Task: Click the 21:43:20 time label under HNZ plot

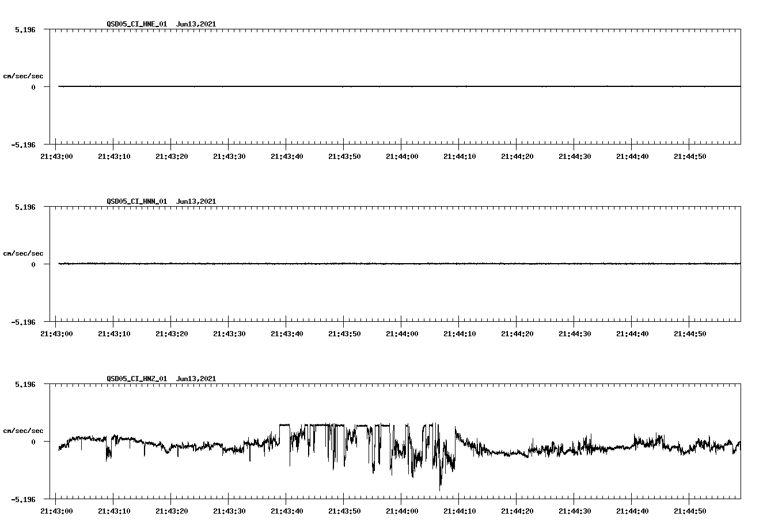Action: pyautogui.click(x=172, y=511)
